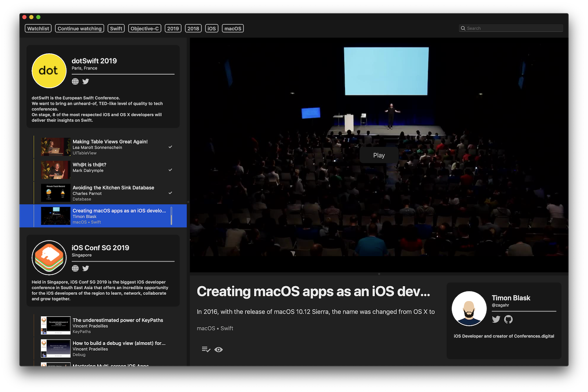The width and height of the screenshot is (588, 392).
Task: Open talk Avoiding the Kitchen Sink Database
Action: coord(103,193)
